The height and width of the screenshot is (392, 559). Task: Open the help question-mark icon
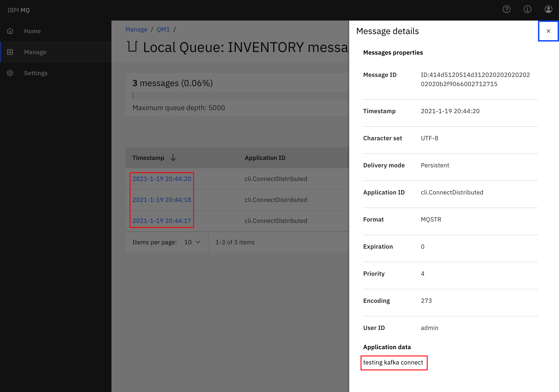click(506, 9)
